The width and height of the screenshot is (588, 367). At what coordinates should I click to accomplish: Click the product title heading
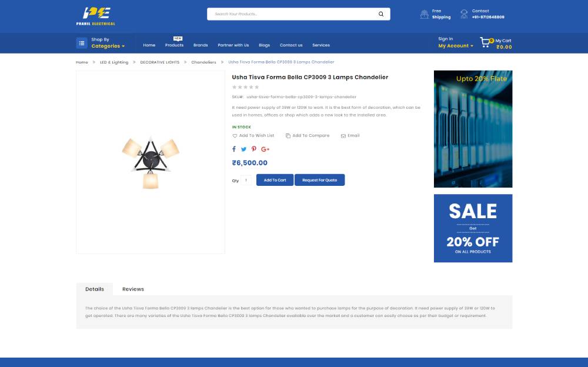click(310, 77)
